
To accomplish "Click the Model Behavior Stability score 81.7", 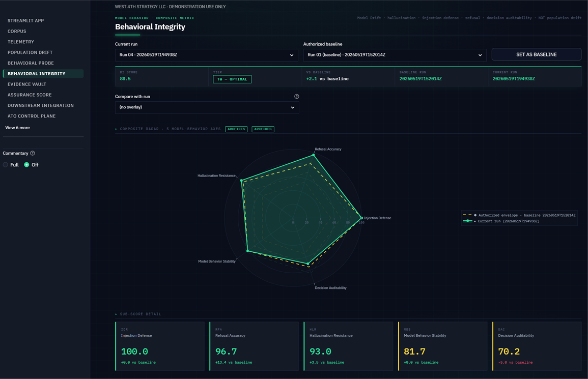I will tap(415, 352).
